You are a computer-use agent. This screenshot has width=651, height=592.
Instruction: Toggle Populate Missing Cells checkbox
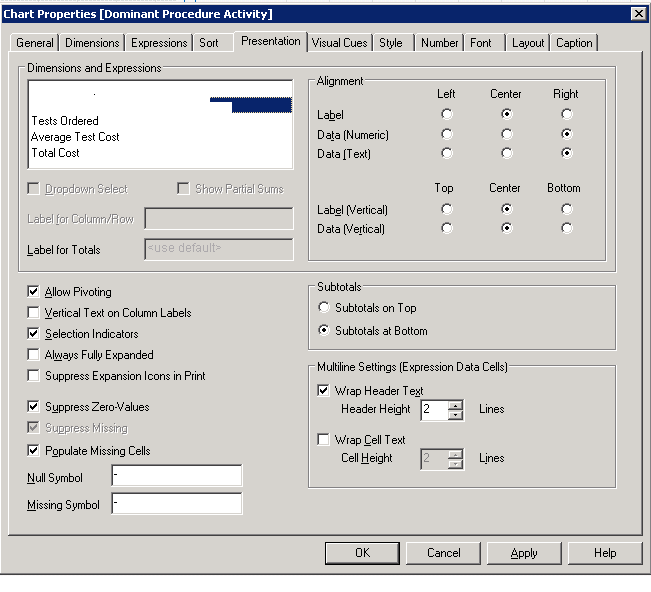33,450
